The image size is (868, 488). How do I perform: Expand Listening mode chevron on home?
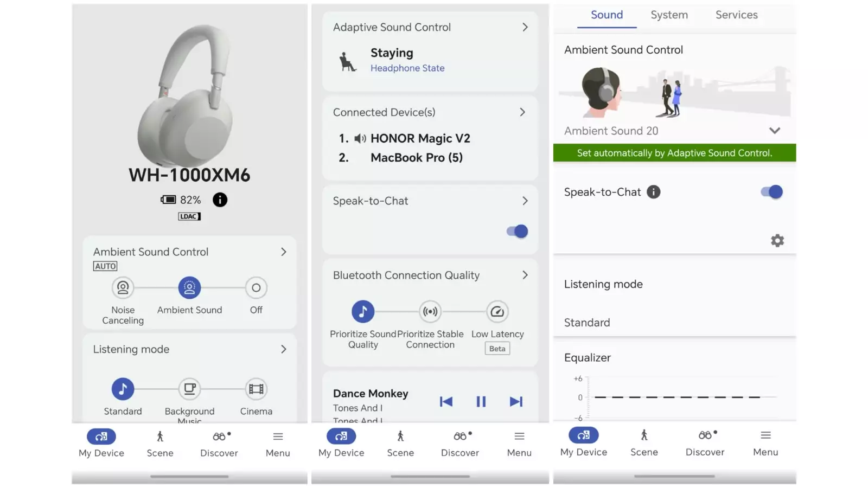click(283, 349)
